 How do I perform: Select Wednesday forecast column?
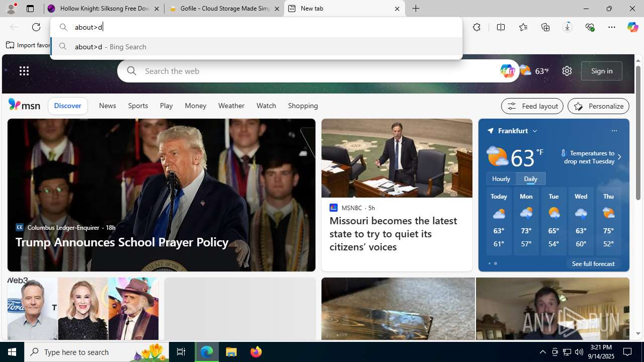click(581, 221)
